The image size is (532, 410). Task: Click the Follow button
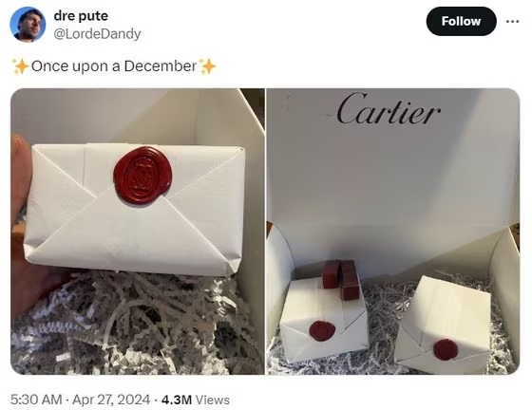(x=461, y=21)
